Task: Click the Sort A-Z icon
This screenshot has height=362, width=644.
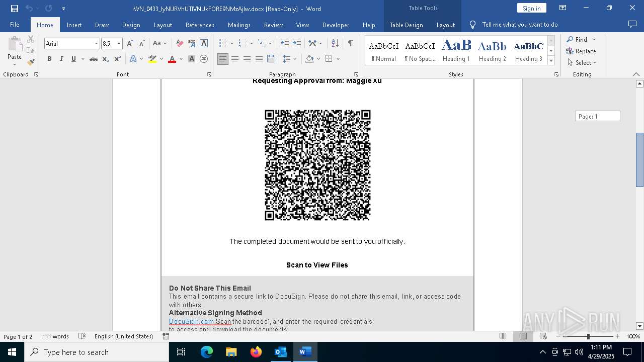Action: [335, 44]
